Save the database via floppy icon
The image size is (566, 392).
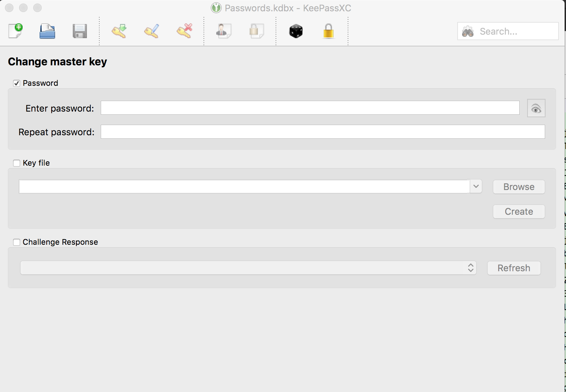click(80, 31)
